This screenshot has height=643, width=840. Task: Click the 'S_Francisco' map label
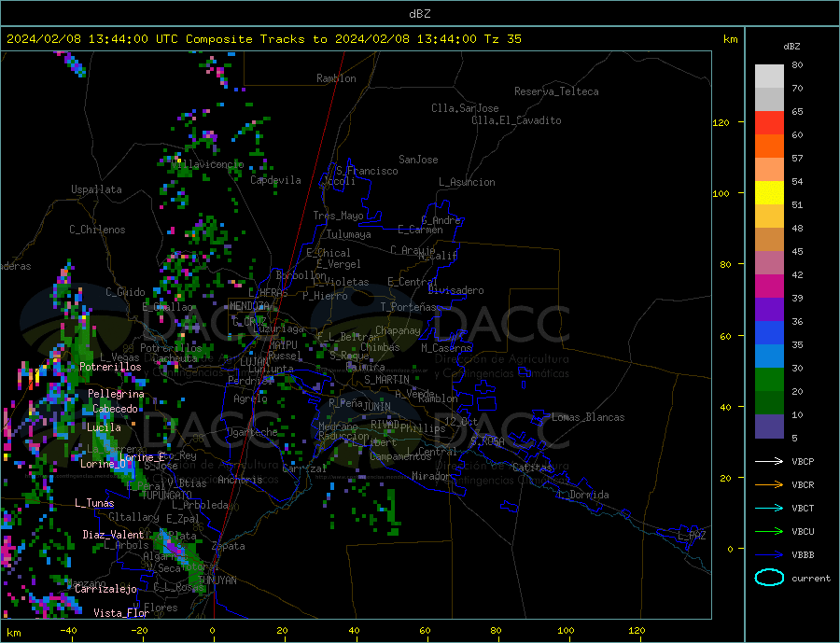tap(367, 171)
